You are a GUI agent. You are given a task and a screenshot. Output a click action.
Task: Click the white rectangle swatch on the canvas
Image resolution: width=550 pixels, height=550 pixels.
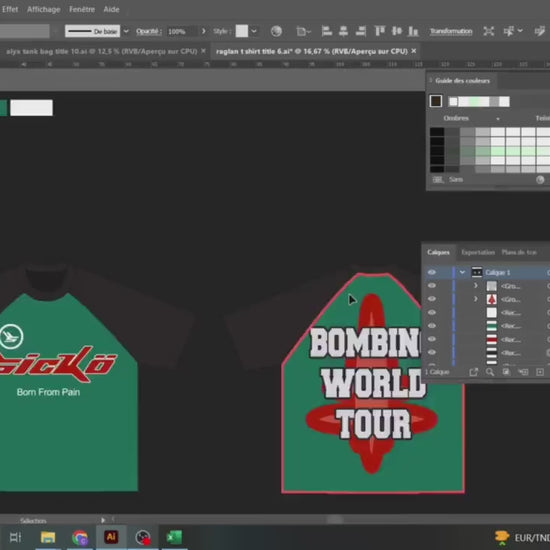[32, 108]
